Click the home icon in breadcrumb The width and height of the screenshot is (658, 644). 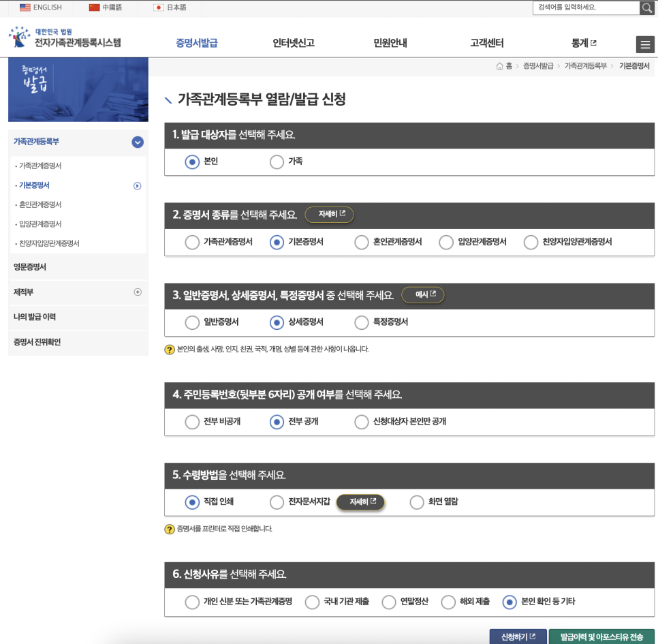coord(499,66)
